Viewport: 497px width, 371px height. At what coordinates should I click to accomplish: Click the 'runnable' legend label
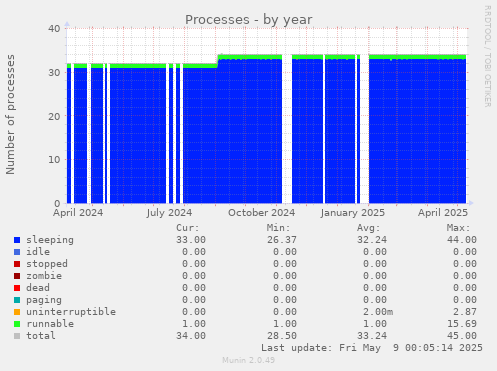50,324
